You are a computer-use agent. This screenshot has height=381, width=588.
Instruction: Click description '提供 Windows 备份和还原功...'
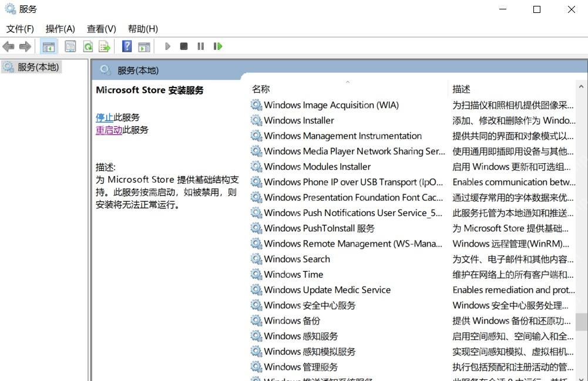512,321
